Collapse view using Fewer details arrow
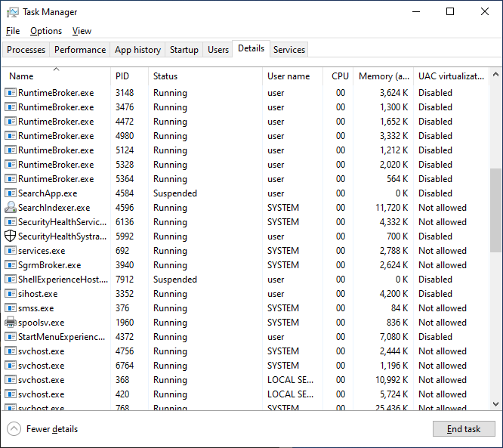The width and height of the screenshot is (503, 448). (14, 429)
